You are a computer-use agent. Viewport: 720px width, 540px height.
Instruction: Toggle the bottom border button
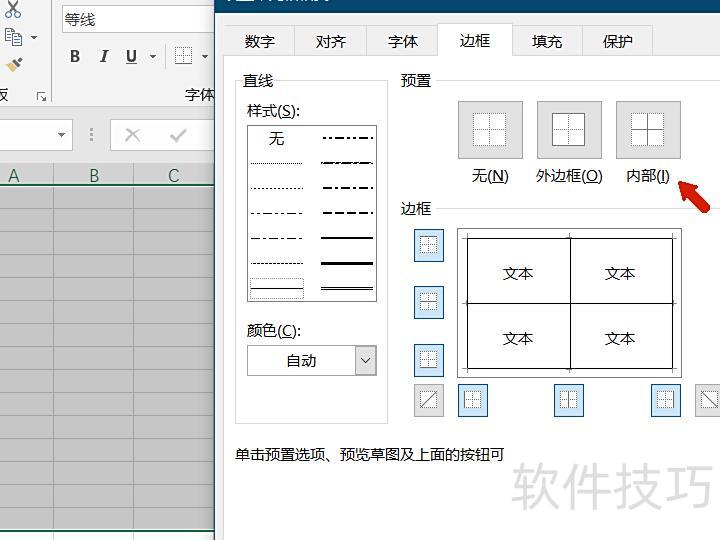[428, 360]
